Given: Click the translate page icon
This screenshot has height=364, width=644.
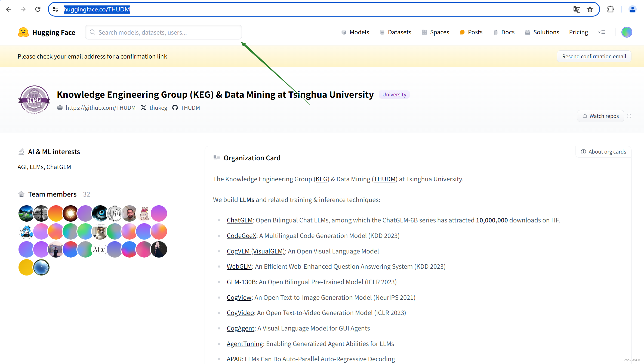Looking at the screenshot, I should pyautogui.click(x=577, y=9).
